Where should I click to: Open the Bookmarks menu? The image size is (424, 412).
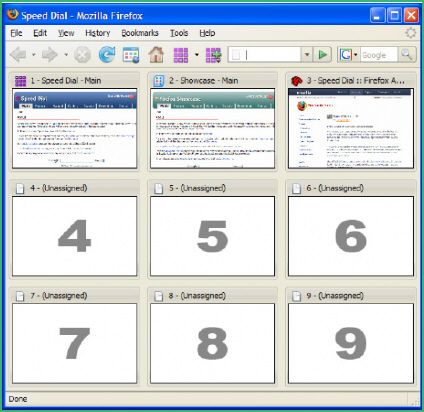pyautogui.click(x=140, y=33)
